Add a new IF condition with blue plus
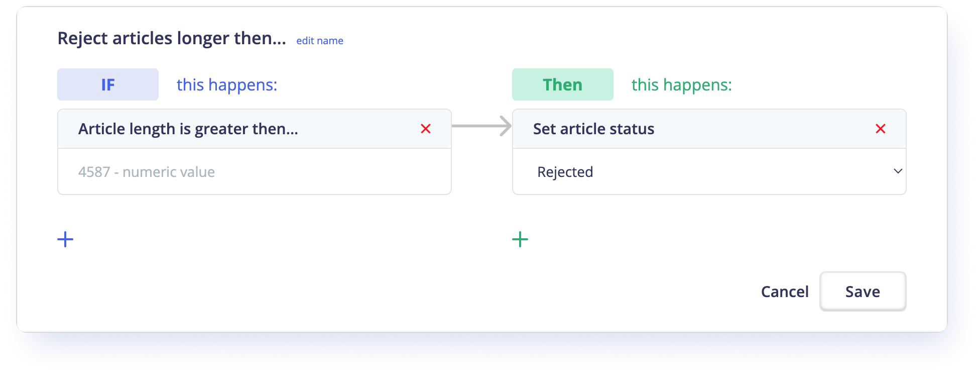Image resolution: width=980 pixels, height=375 pixels. click(65, 239)
